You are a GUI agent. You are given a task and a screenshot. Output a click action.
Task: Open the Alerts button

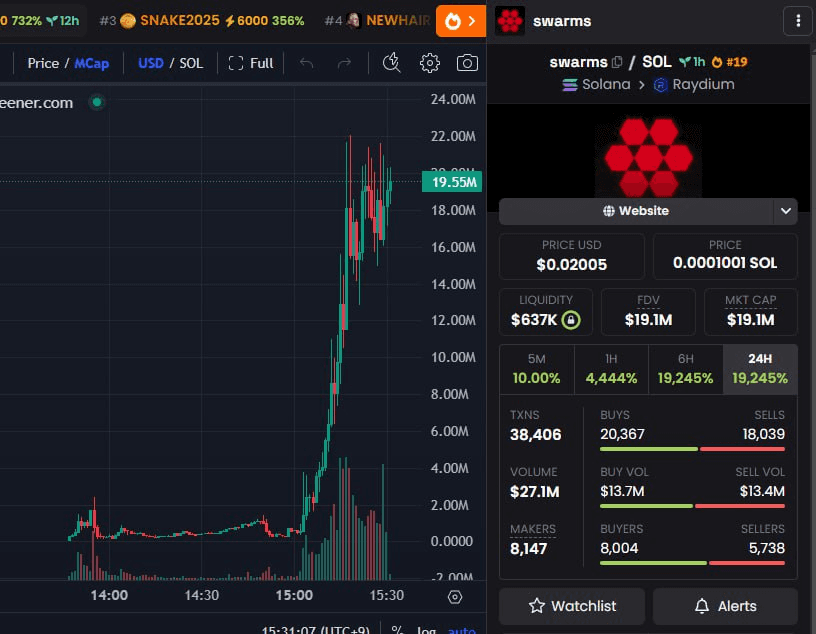tap(725, 606)
